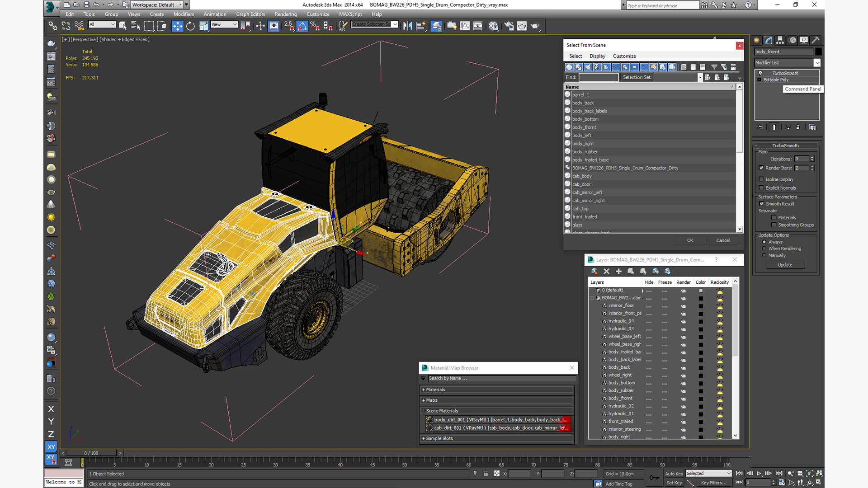
Task: Open the Rendered Frame Window
Action: tap(522, 26)
